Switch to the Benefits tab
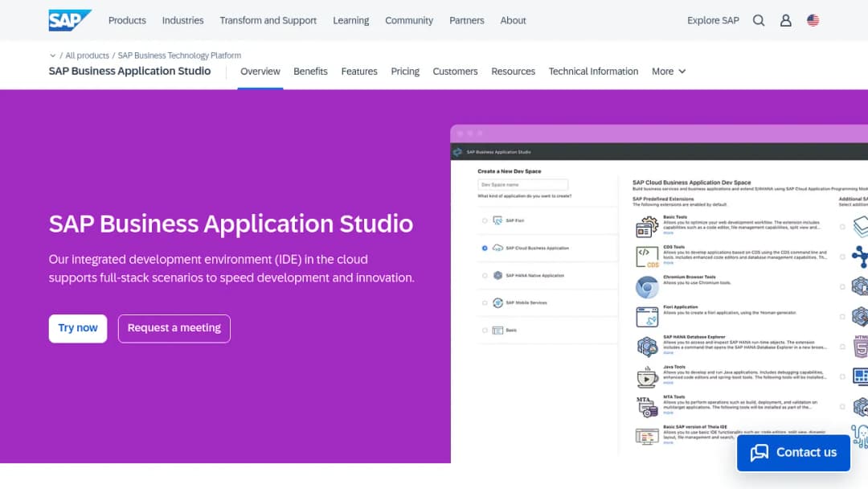The width and height of the screenshot is (868, 489). point(310,72)
